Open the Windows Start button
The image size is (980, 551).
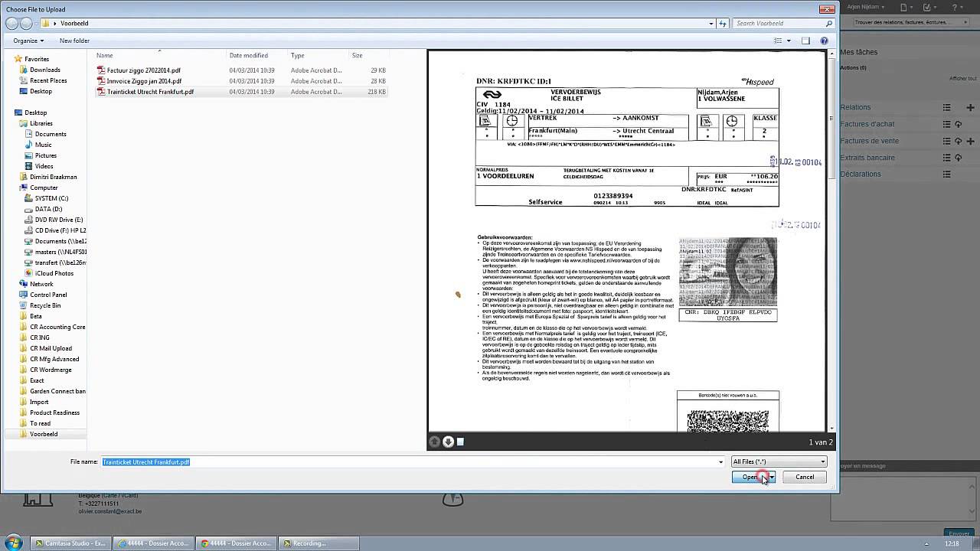point(13,543)
